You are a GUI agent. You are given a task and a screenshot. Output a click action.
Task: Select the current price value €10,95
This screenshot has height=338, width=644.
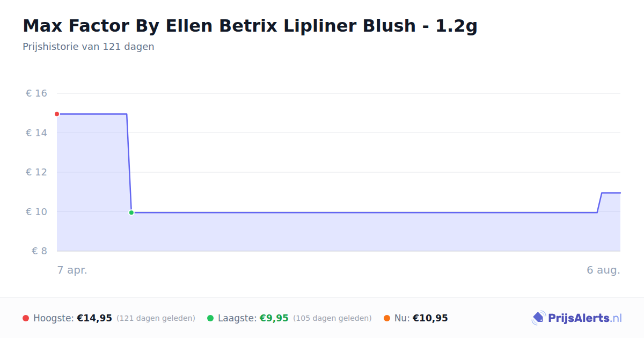click(x=430, y=318)
